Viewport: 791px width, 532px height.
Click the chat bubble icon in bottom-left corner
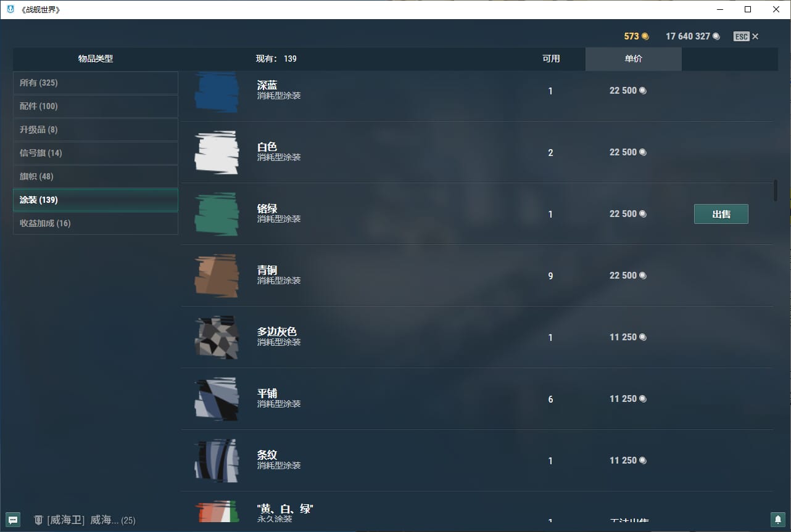[12, 519]
